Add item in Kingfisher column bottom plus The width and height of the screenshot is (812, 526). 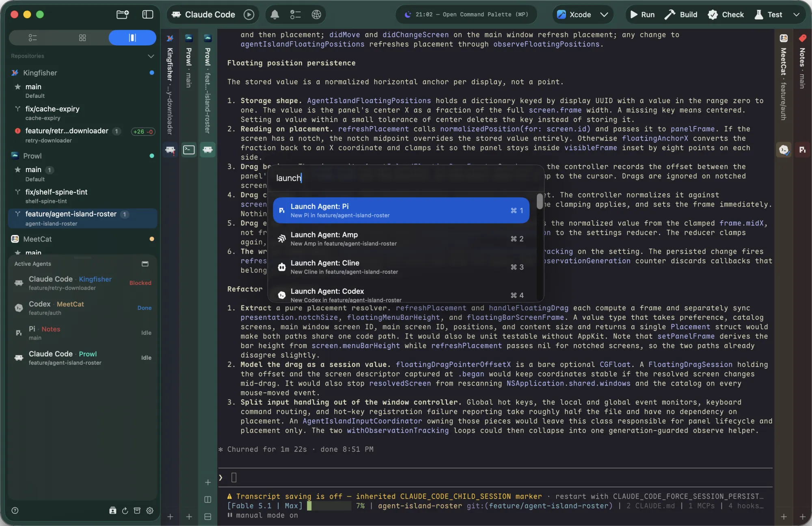(170, 517)
